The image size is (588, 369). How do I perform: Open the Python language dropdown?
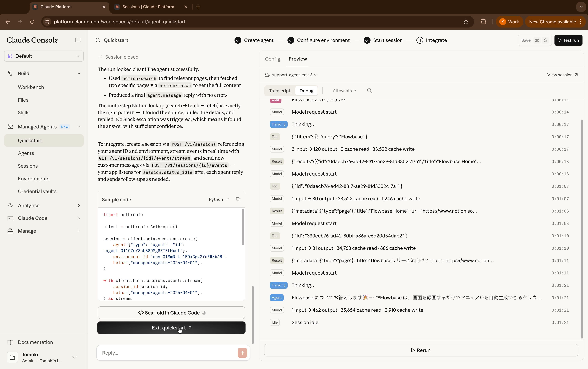point(219,199)
